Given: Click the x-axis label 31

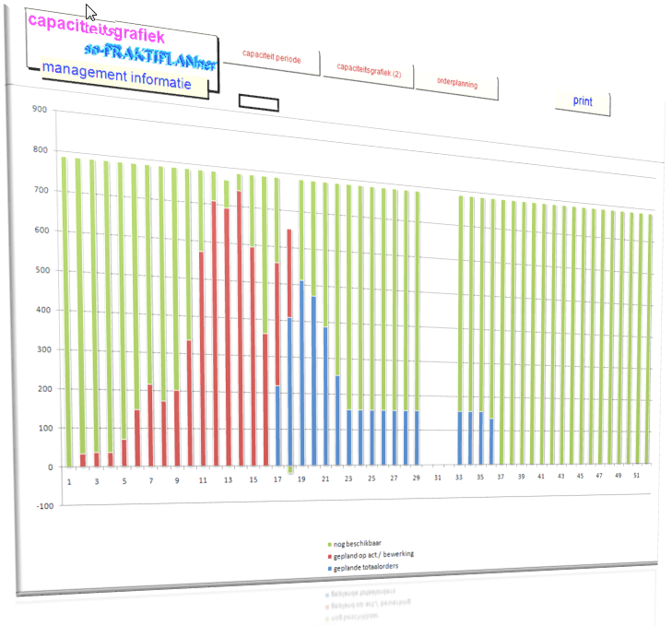Looking at the screenshot, I should click(x=438, y=478).
